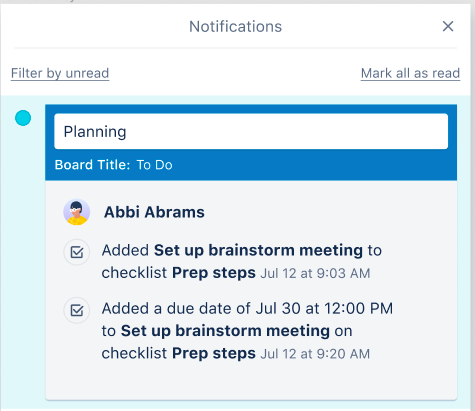Click checklist icon beside due date entry
475x411 pixels.
tap(77, 310)
